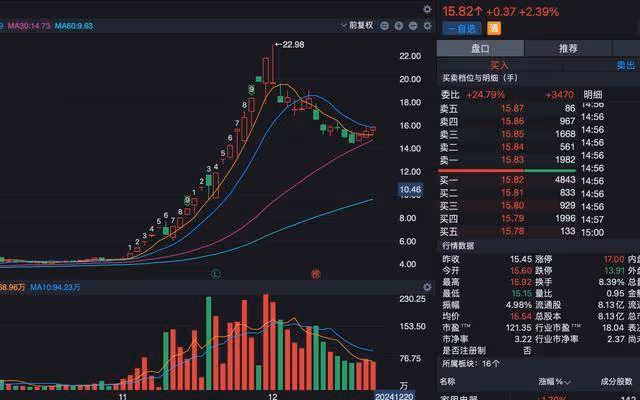Open the volume panel gear settings
This screenshot has height=400, width=640.
427,287
